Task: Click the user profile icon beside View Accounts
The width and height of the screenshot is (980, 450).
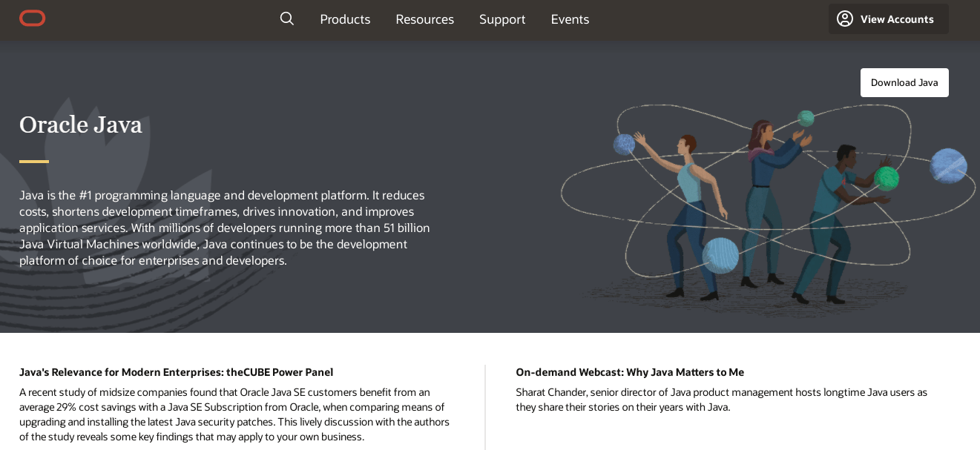Action: (844, 19)
